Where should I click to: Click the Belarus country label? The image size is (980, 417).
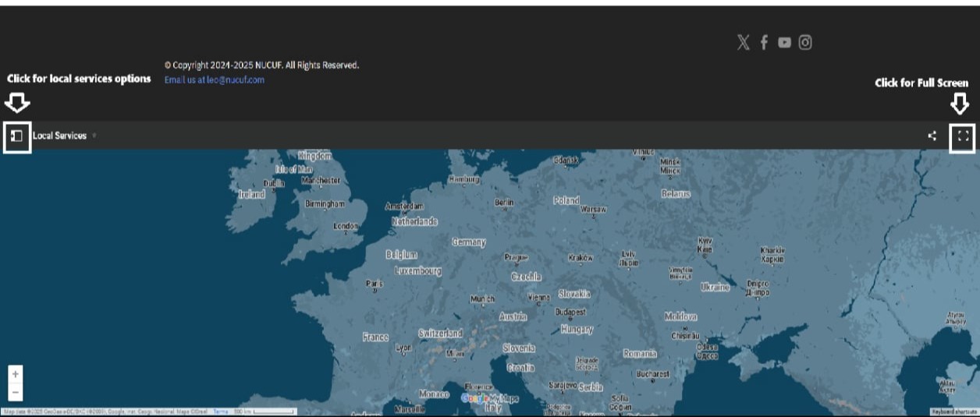point(676,193)
